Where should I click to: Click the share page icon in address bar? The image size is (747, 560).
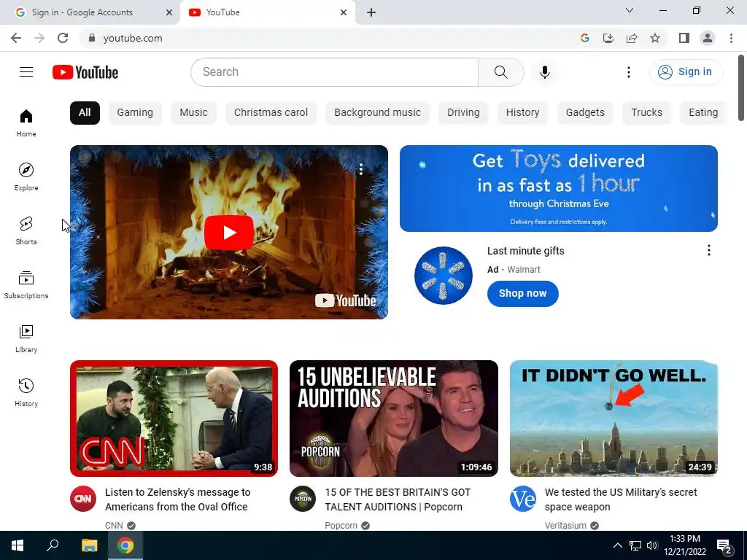pyautogui.click(x=632, y=38)
